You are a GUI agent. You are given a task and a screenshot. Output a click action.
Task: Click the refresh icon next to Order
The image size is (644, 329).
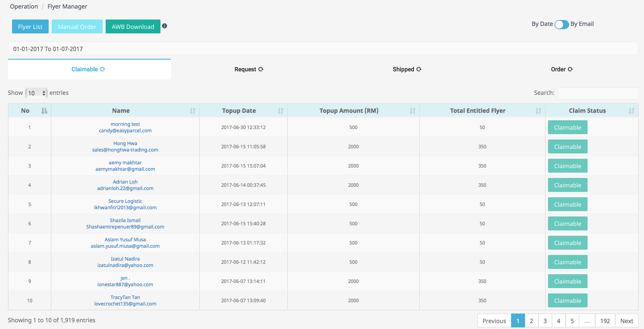570,69
